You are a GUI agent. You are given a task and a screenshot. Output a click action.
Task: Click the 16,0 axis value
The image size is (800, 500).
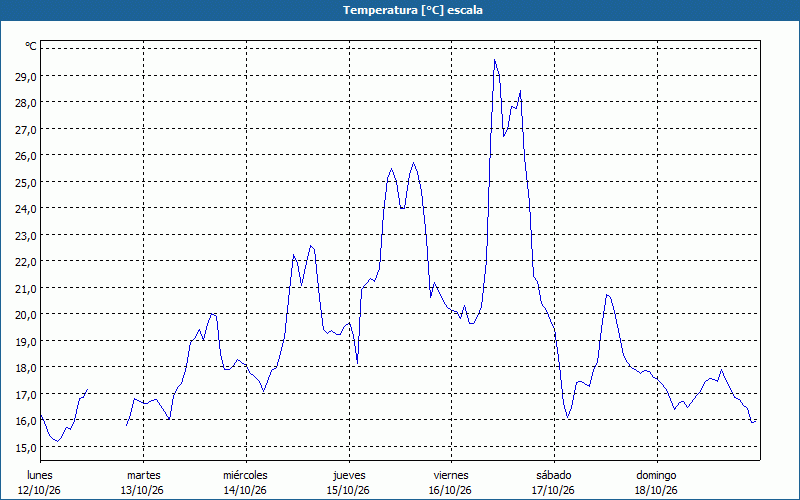[26, 421]
